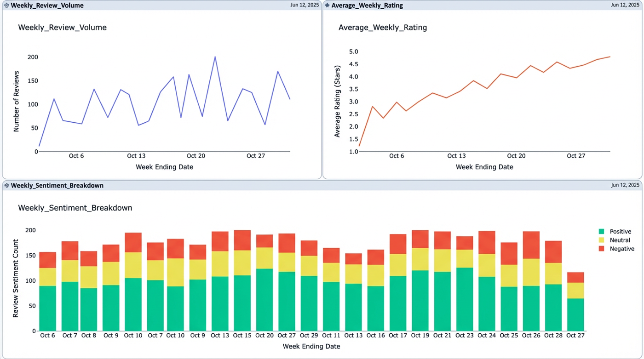Click the green Positive segment of the Oct 23 bar
Image resolution: width=644 pixels, height=359 pixels.
pyautogui.click(x=465, y=299)
